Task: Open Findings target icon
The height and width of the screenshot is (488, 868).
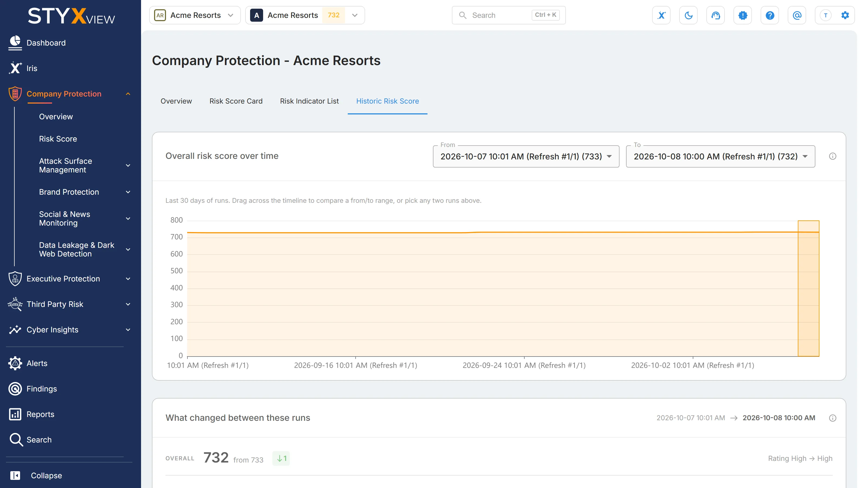Action: pos(15,389)
